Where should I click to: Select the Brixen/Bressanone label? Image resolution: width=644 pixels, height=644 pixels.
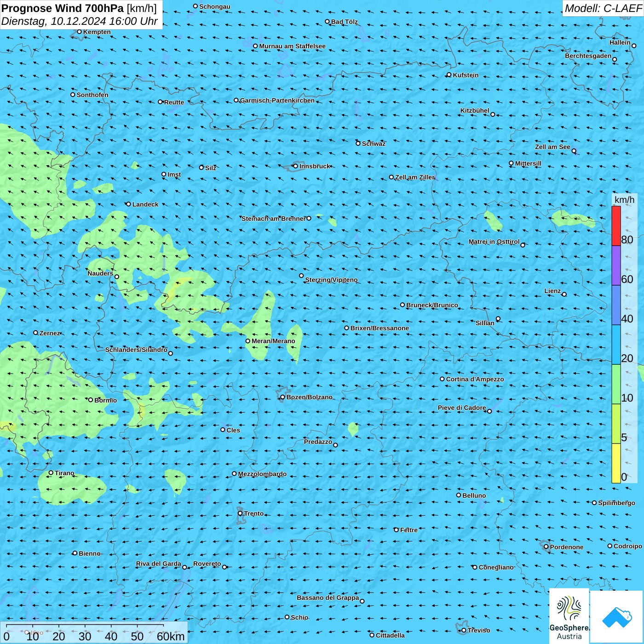pyautogui.click(x=379, y=328)
